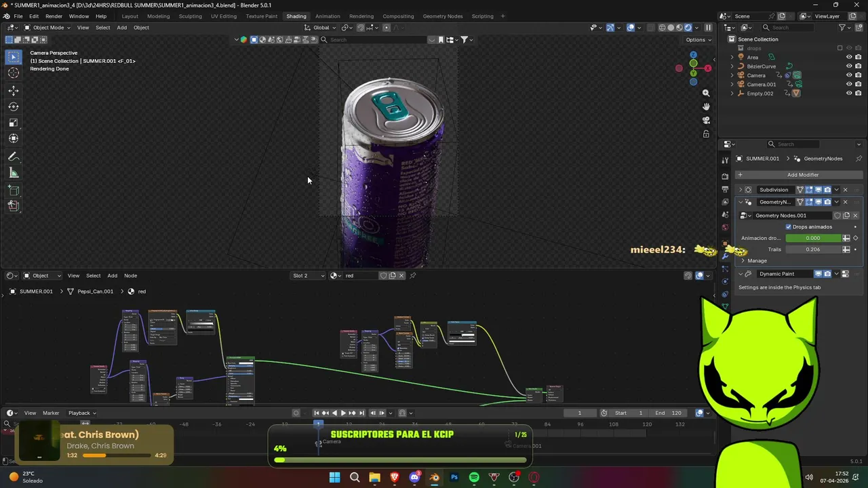Image resolution: width=868 pixels, height=488 pixels.
Task: Select the Move tool in viewport toolbar
Action: (x=14, y=90)
